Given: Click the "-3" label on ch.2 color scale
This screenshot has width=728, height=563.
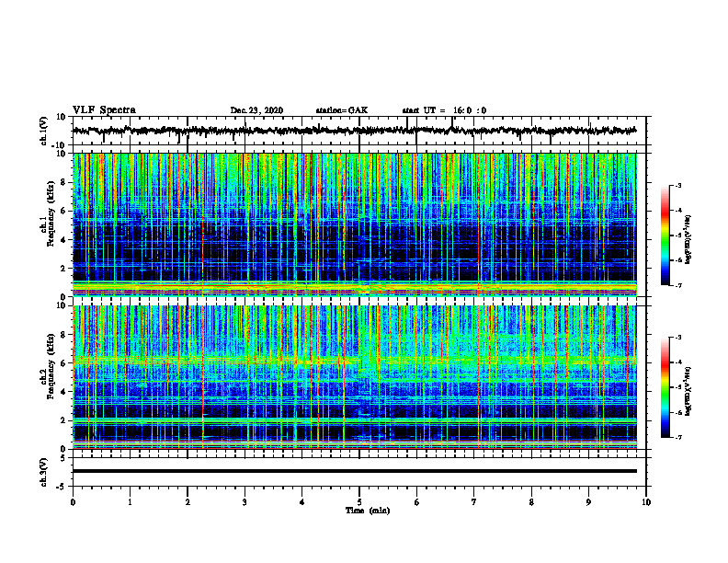Looking at the screenshot, I should click(677, 338).
